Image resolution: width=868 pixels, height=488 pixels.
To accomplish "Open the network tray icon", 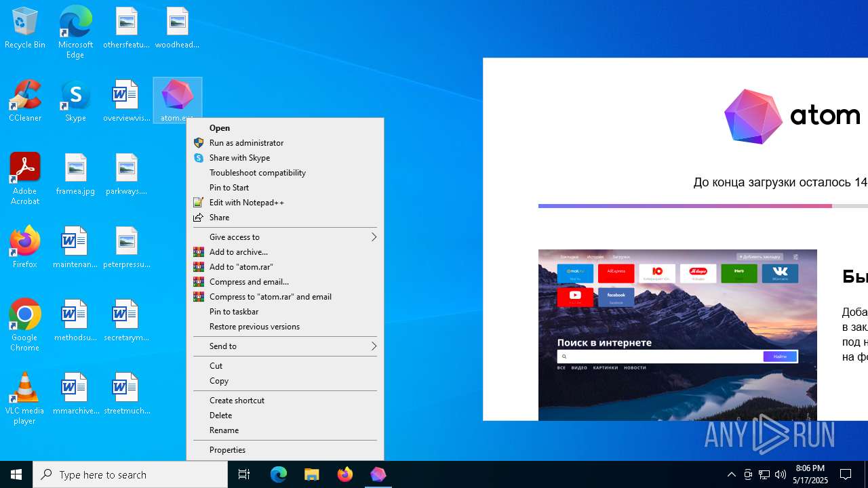I will 764,474.
